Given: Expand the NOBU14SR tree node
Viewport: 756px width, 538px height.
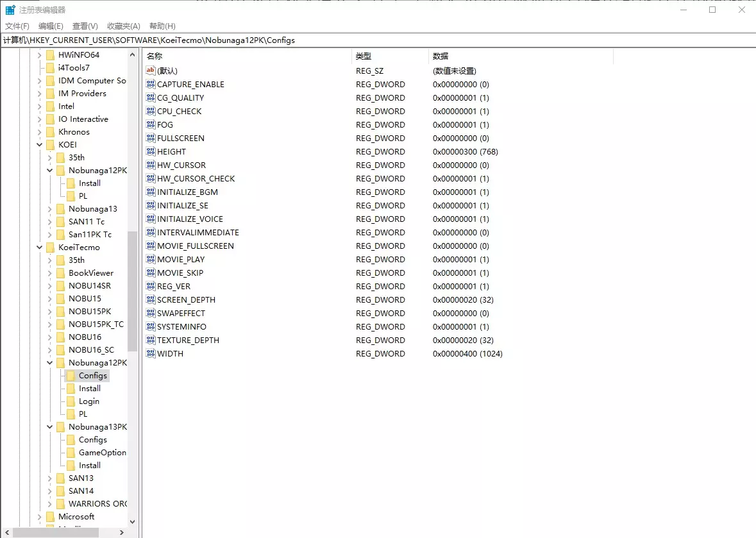Looking at the screenshot, I should click(x=49, y=286).
